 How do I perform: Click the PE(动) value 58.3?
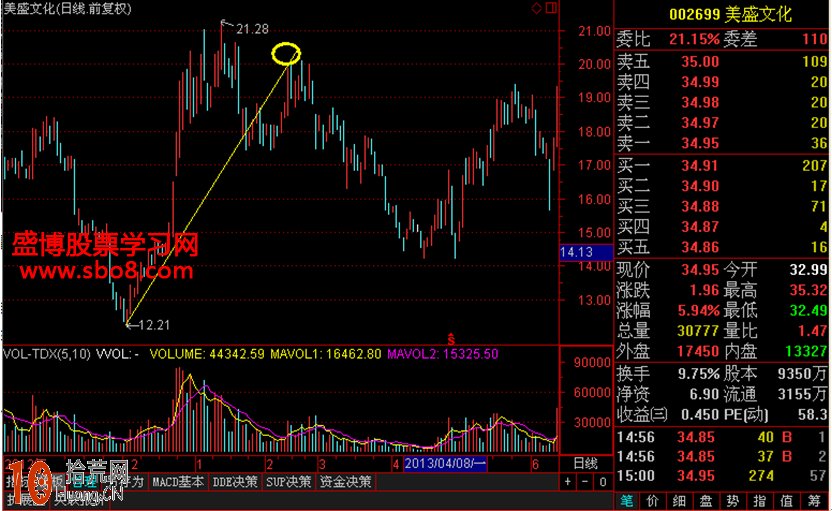[812, 414]
